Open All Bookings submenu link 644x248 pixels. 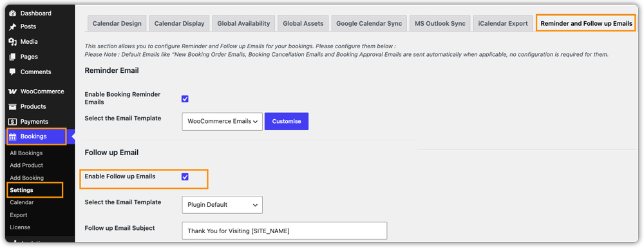(x=26, y=153)
